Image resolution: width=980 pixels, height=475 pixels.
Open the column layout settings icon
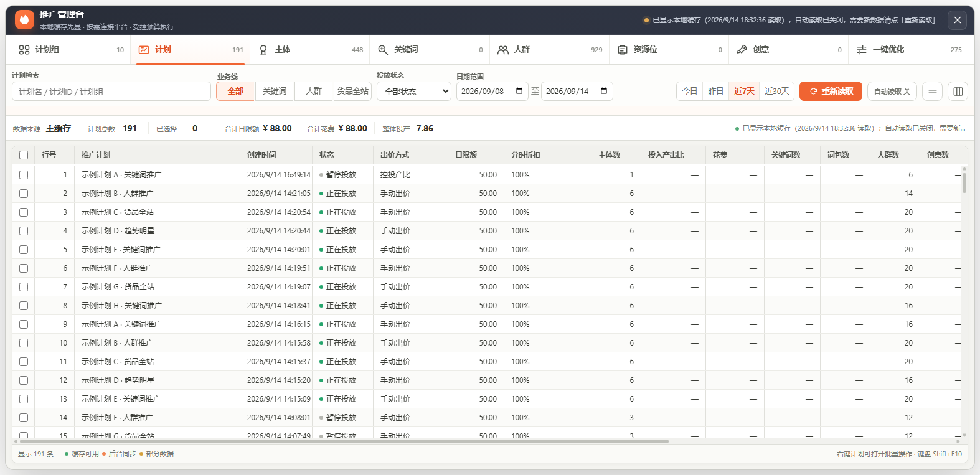tap(958, 92)
